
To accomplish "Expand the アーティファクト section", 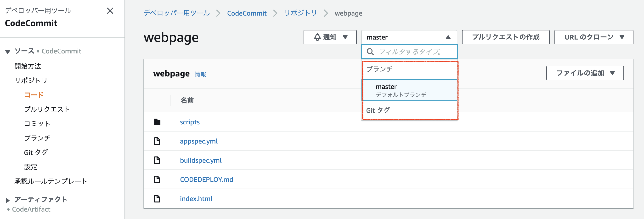I will pyautogui.click(x=8, y=200).
